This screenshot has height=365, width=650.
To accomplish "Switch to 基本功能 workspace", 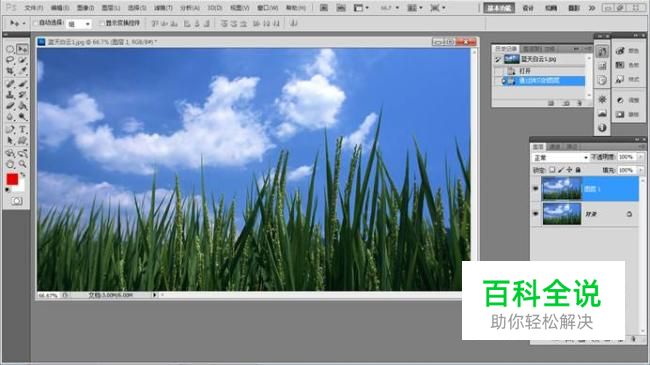I will [499, 8].
